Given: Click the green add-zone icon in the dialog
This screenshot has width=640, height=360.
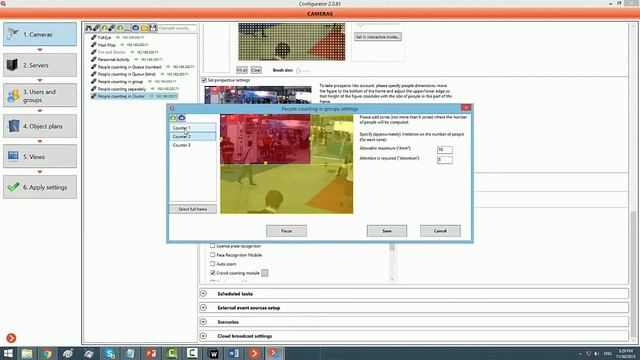Looking at the screenshot, I should [173, 118].
